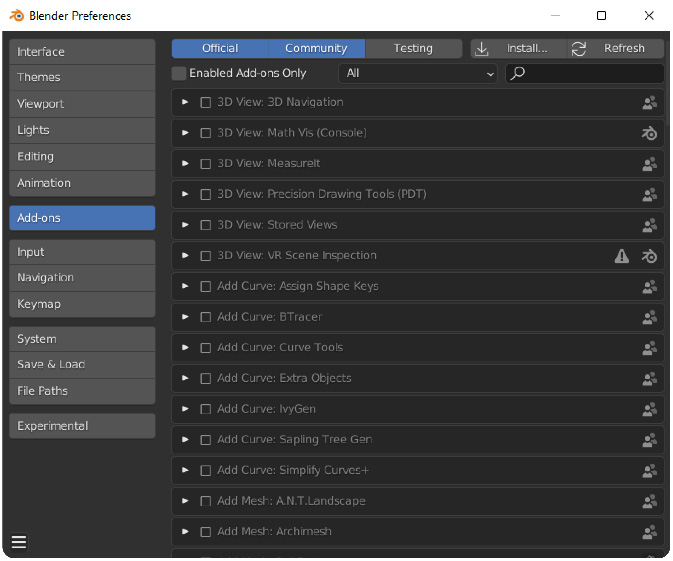The image size is (673, 561).
Task: Open the hamburger preferences menu
Action: pos(19,542)
